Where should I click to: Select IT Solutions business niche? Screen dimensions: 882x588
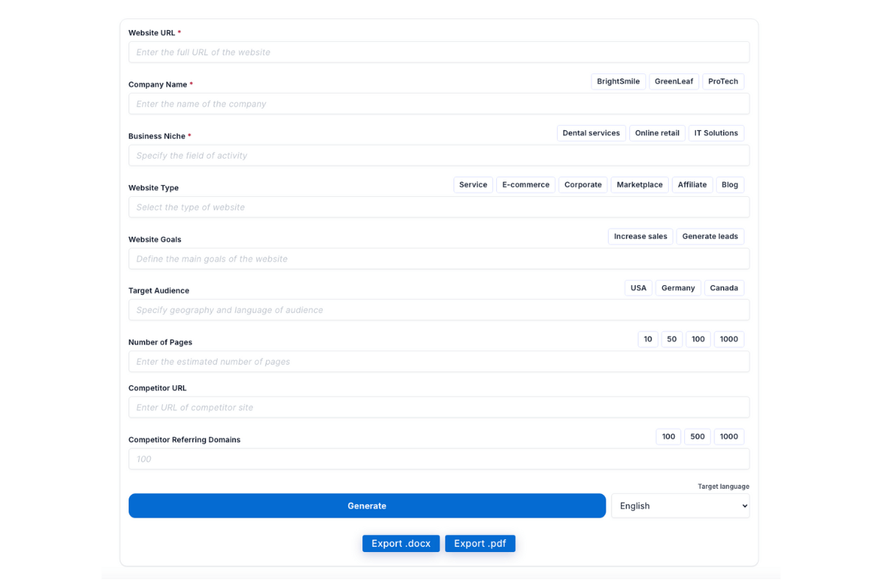716,133
